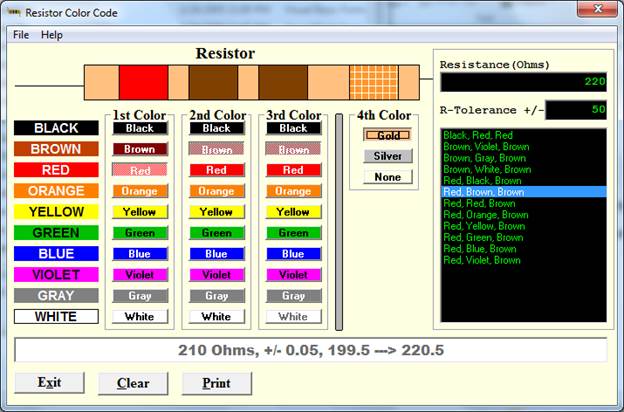Click the Print button
The width and height of the screenshot is (624, 412).
point(216,383)
